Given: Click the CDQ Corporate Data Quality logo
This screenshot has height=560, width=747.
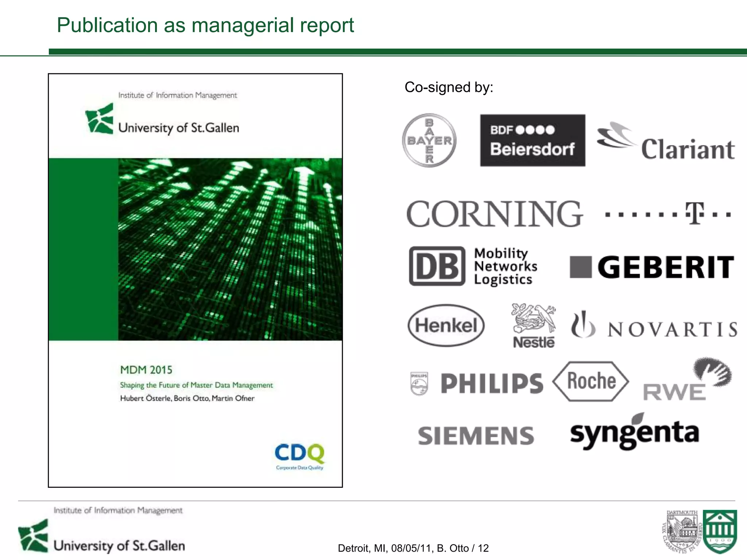Looking at the screenshot, I should point(299,456).
